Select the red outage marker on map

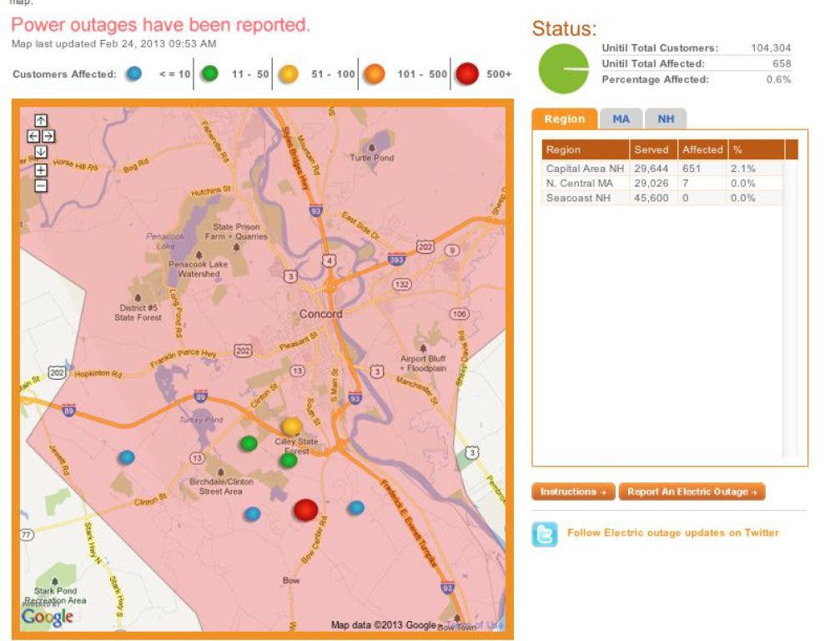pyautogui.click(x=306, y=509)
